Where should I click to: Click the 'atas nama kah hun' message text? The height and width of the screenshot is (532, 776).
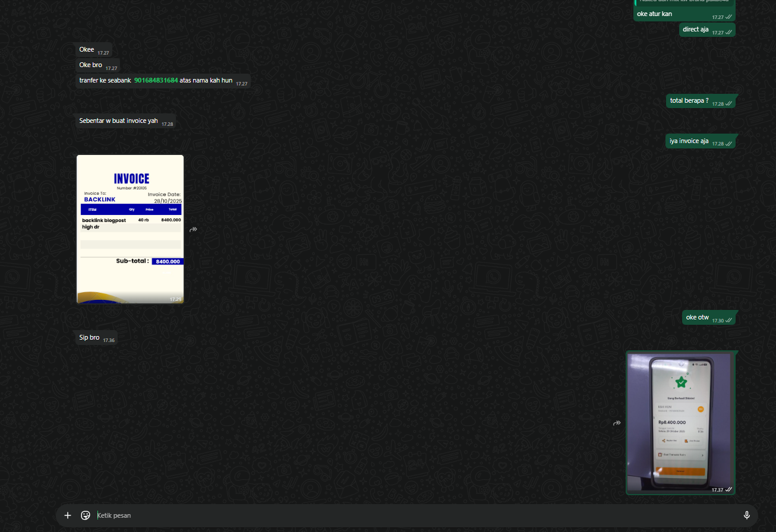(206, 80)
